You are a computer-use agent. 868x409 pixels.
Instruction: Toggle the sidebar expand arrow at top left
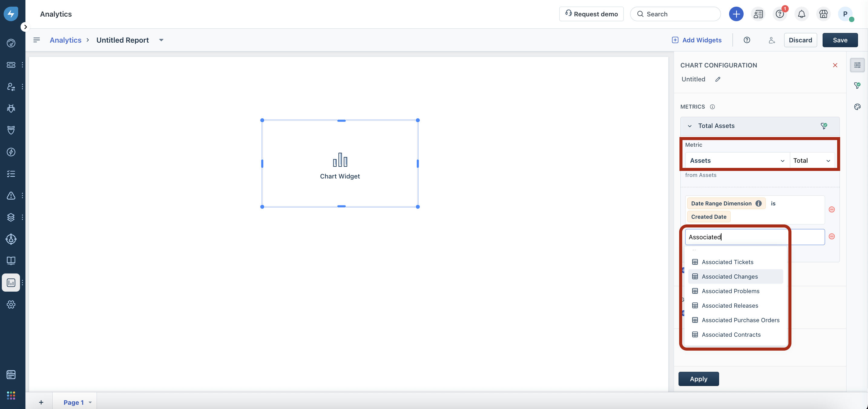click(x=25, y=27)
